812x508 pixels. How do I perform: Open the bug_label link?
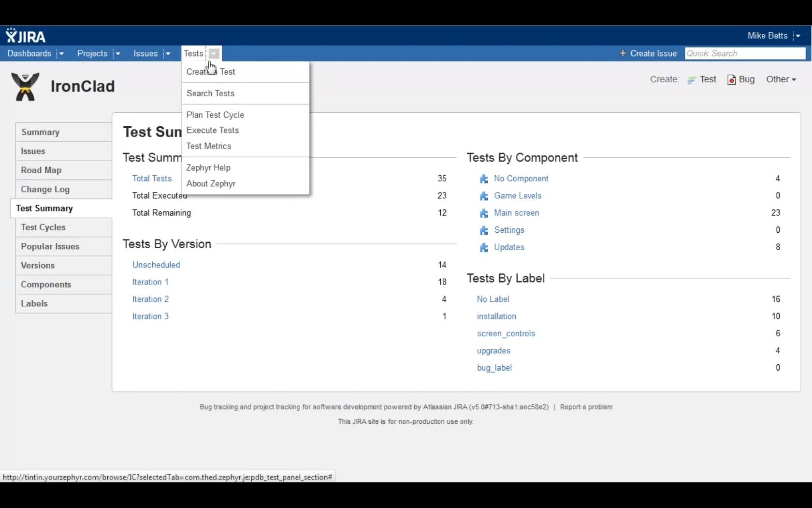[x=494, y=368]
